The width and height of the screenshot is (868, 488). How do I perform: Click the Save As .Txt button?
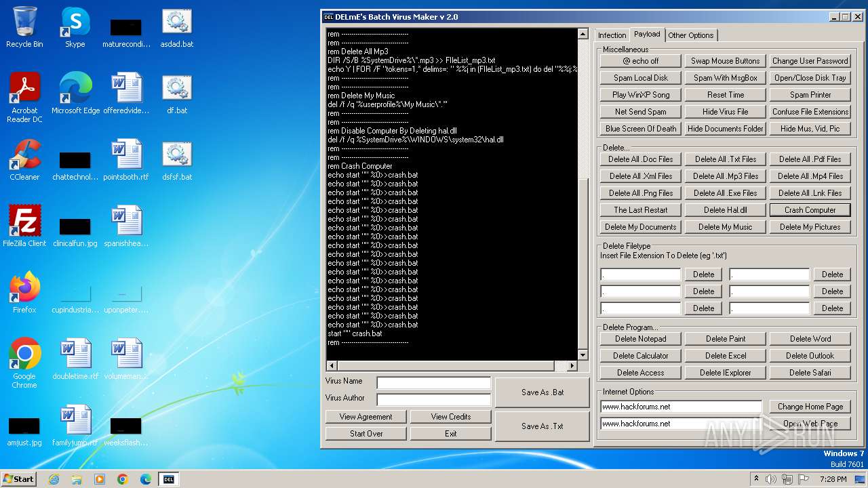pyautogui.click(x=542, y=426)
